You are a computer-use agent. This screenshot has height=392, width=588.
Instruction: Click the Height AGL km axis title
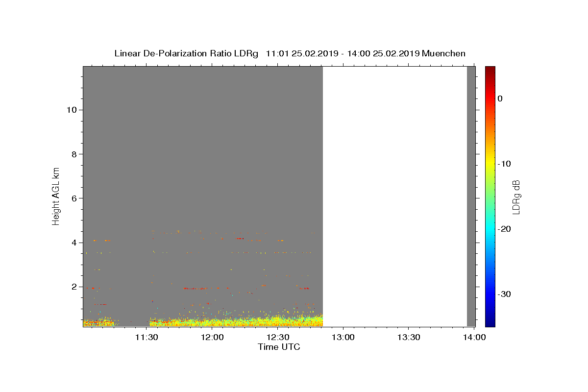click(56, 196)
